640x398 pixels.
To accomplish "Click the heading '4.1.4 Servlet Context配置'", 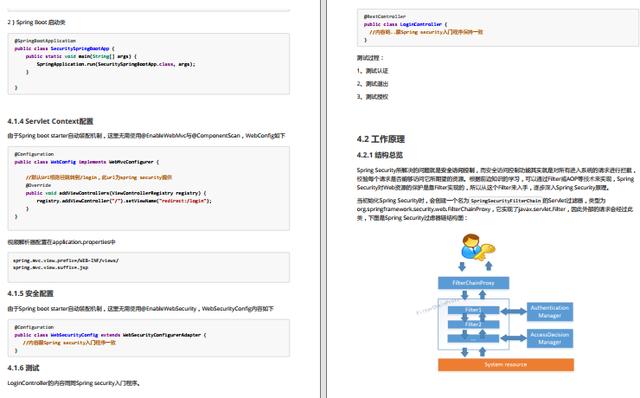I will click(x=50, y=121).
